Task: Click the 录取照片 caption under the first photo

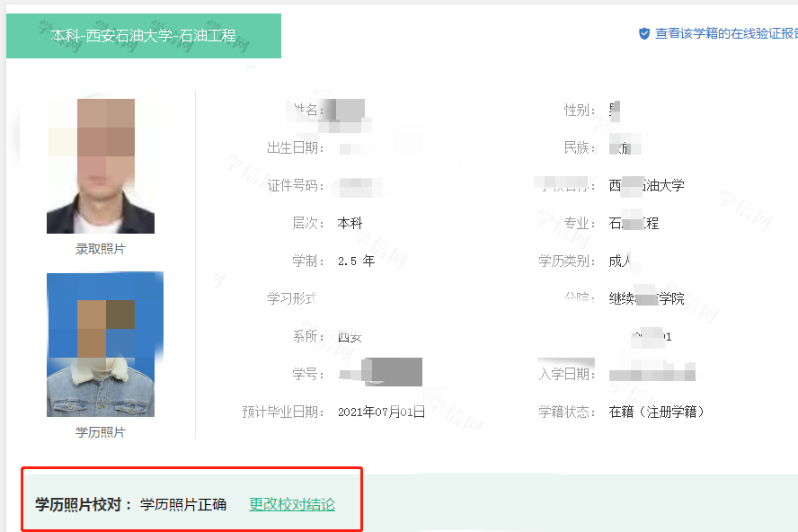Action: point(101,249)
